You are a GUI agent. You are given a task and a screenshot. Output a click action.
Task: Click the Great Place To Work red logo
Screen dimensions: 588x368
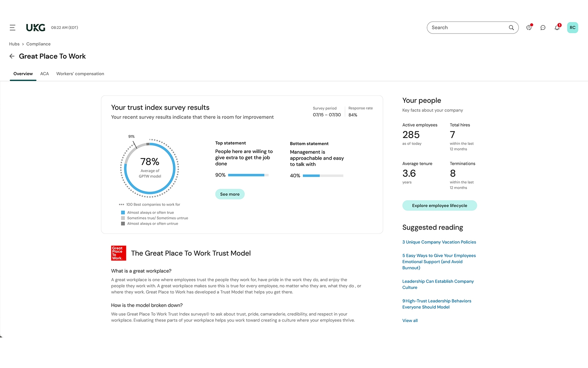tap(118, 253)
